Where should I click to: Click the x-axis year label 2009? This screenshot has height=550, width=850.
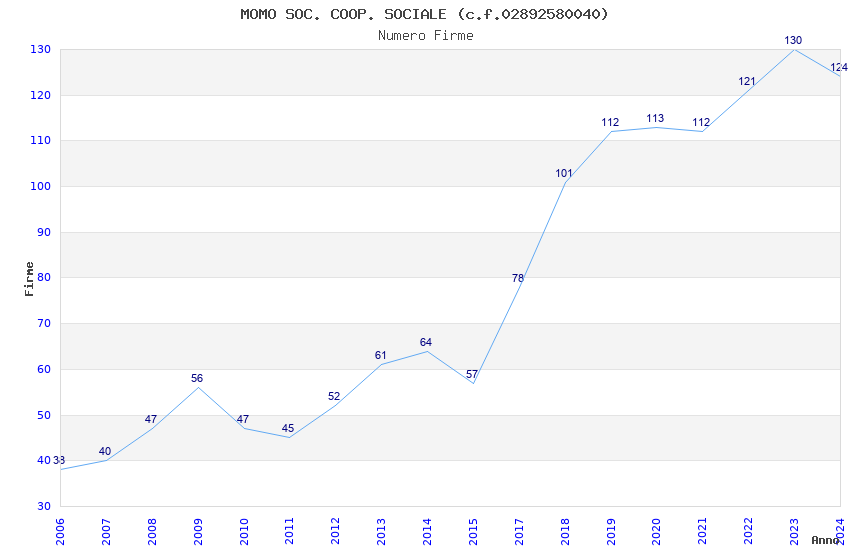pos(198,531)
